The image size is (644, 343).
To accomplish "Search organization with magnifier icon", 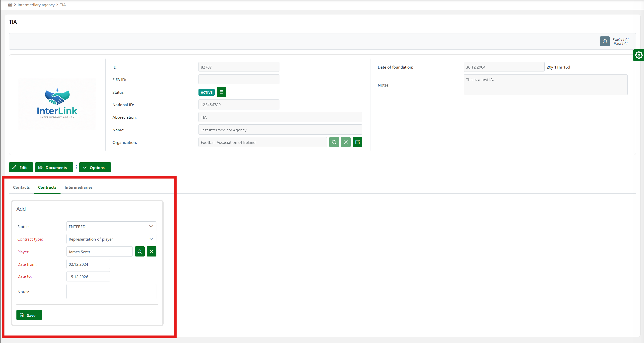I will (334, 142).
